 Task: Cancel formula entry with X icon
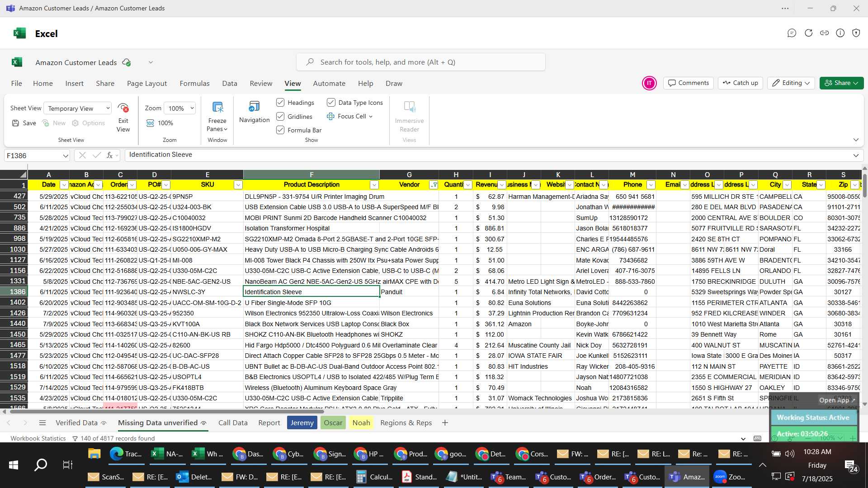(x=82, y=155)
